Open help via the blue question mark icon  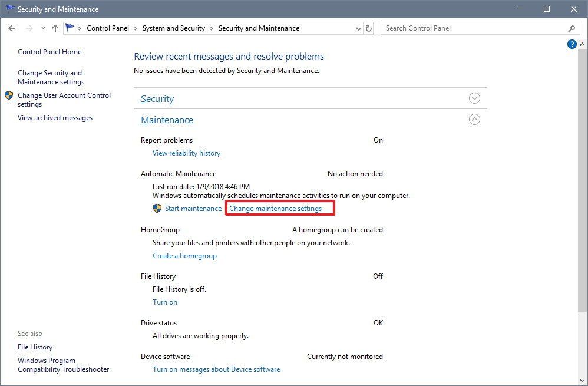572,44
